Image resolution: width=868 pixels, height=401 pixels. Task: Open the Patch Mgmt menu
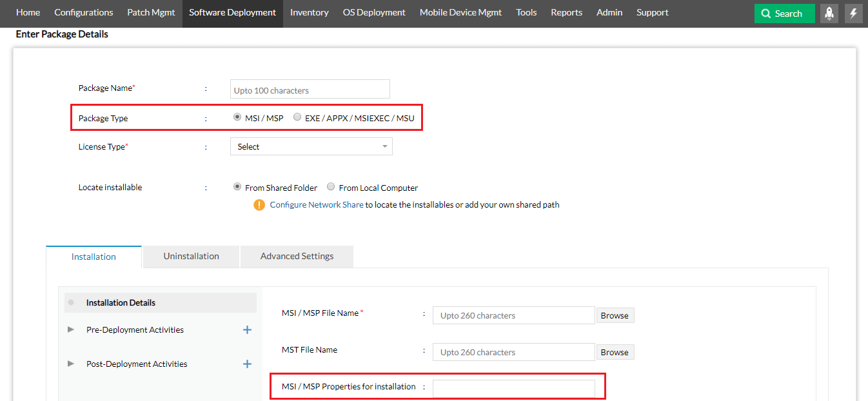pos(151,12)
